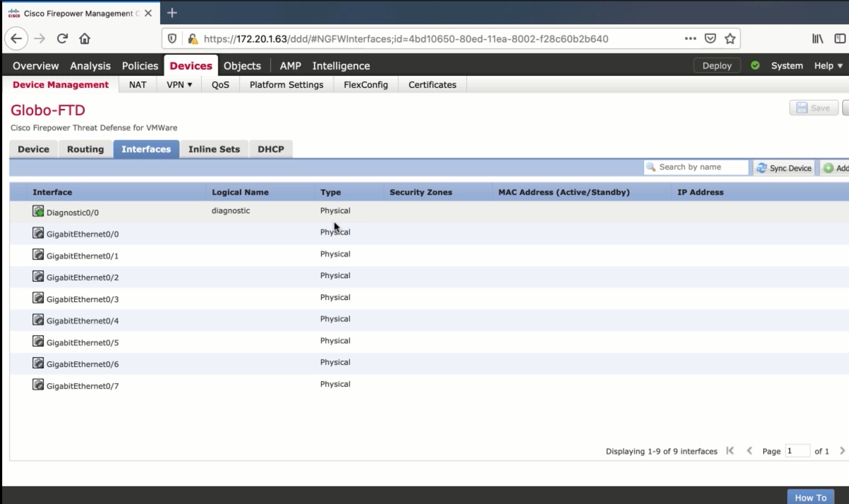Click the Logical Name column header

click(260, 192)
